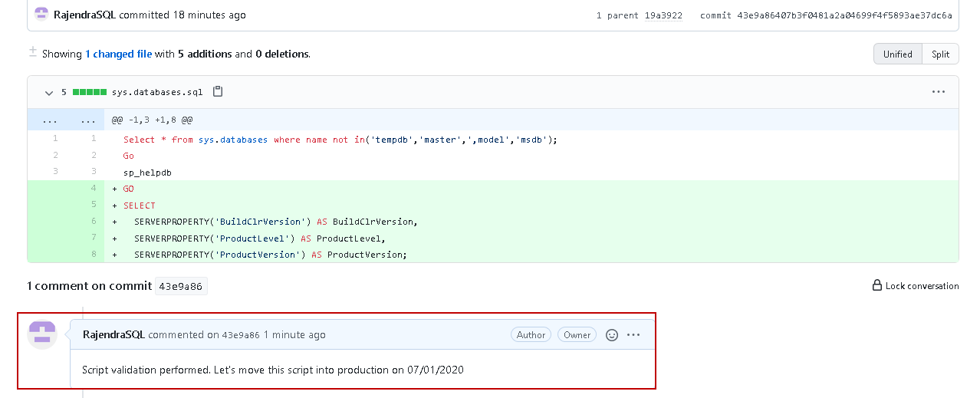Add emoji reaction to the comment
The image size is (980, 398).
612,335
